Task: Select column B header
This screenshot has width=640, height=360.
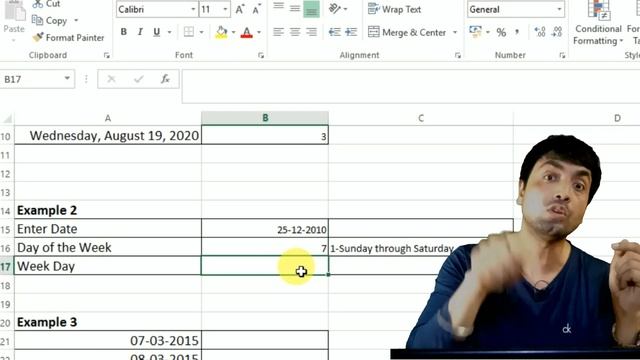Action: click(265, 118)
